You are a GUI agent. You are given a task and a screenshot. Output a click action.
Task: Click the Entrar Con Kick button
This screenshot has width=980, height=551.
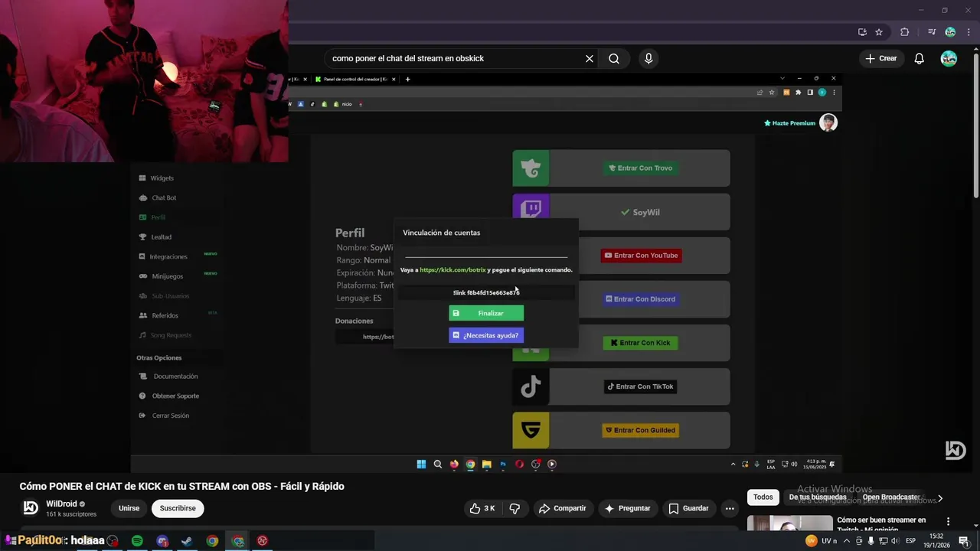(640, 343)
